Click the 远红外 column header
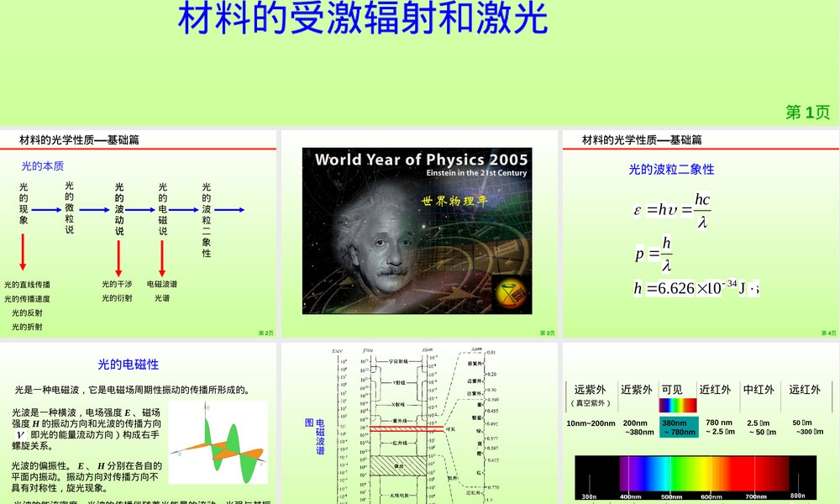The height and width of the screenshot is (504, 840). [x=805, y=390]
